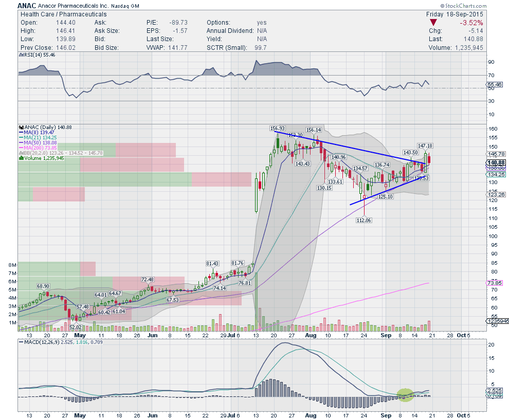
Task: Click the 136.74 price label
Action: 381,165
